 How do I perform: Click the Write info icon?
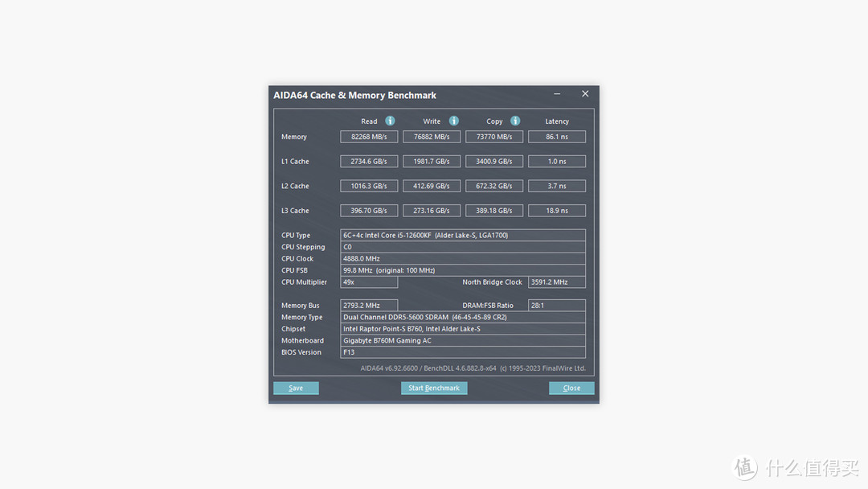pyautogui.click(x=454, y=121)
